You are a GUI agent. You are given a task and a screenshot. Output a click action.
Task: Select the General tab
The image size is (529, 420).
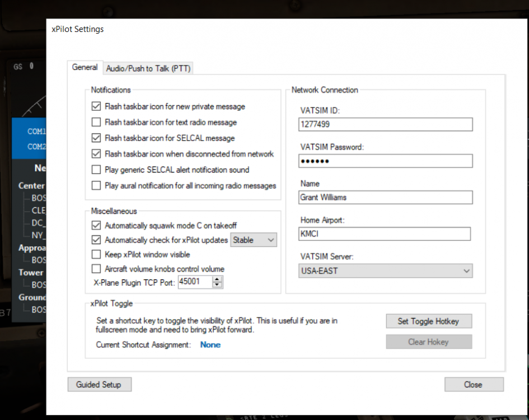pyautogui.click(x=85, y=67)
